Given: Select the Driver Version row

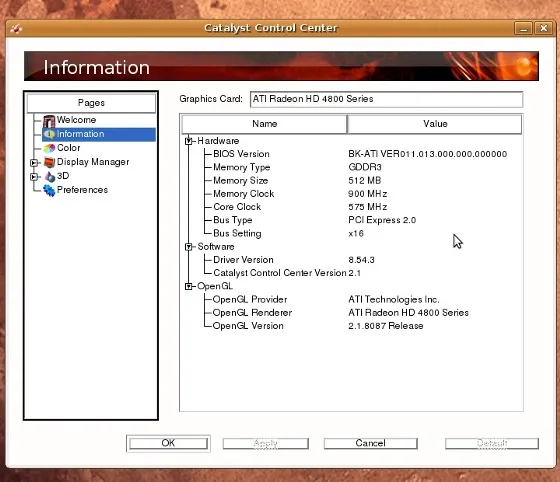Looking at the screenshot, I should coord(243,260).
